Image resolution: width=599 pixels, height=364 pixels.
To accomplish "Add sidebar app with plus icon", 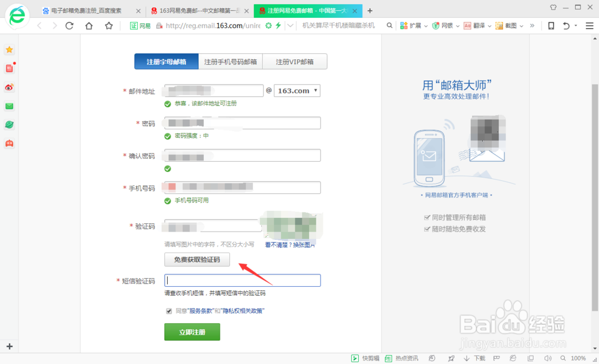I will click(x=10, y=347).
